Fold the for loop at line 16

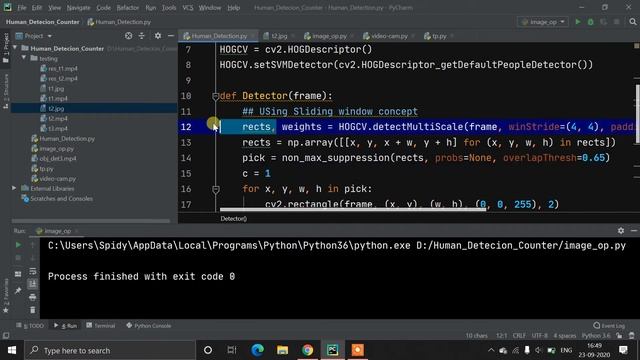tap(216, 189)
